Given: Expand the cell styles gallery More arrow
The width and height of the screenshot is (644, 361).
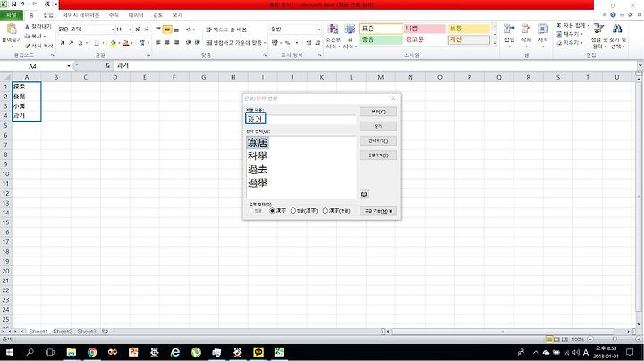Looking at the screenshot, I should click(495, 43).
